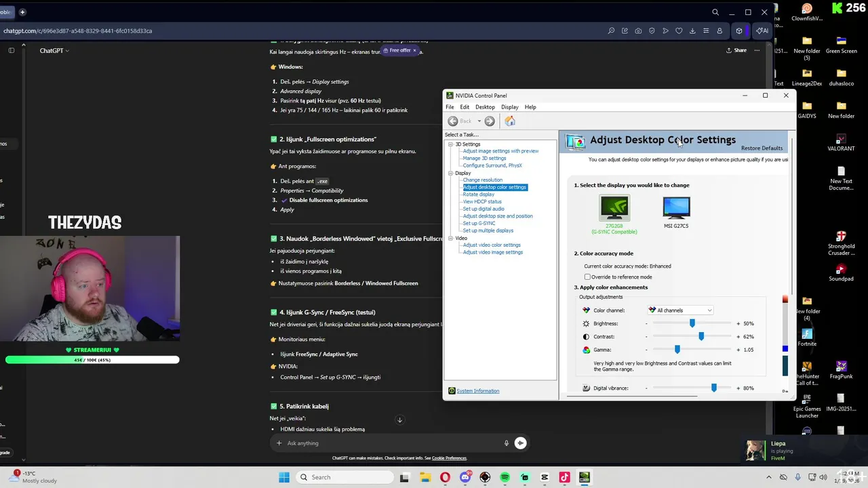868x488 pixels.
Task: Open the NVIDIA File menu
Action: [450, 107]
